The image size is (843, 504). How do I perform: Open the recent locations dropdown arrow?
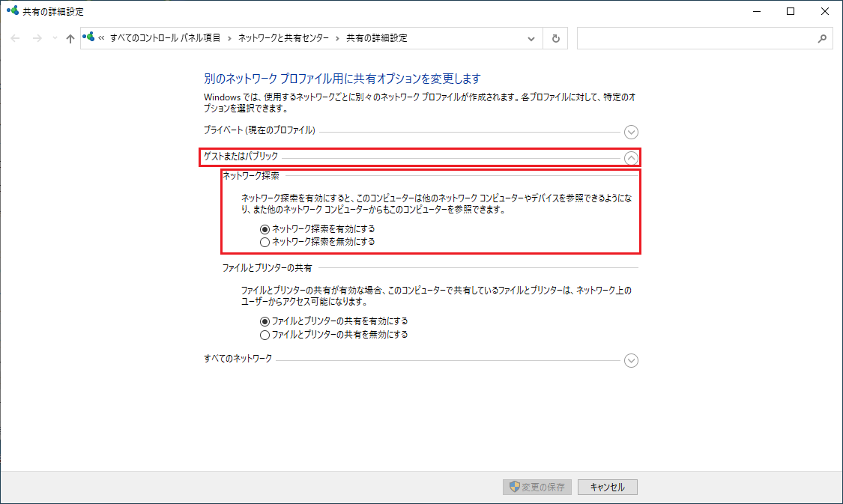(x=55, y=38)
